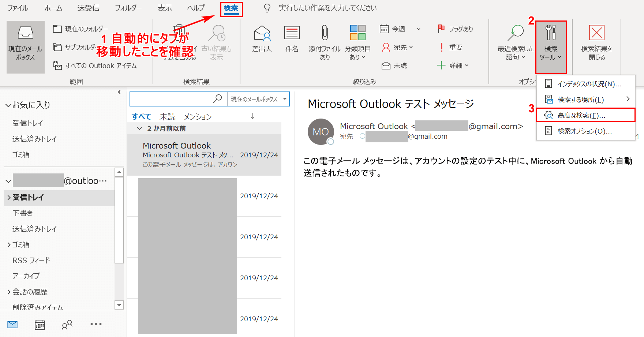
Task: Click the magnifier search icon in search box
Action: (x=218, y=99)
